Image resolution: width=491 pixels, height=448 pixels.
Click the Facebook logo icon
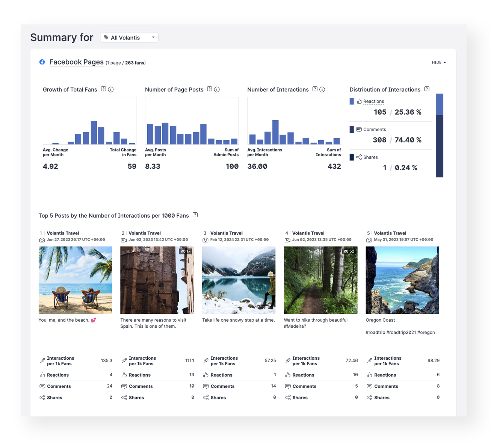tap(42, 62)
